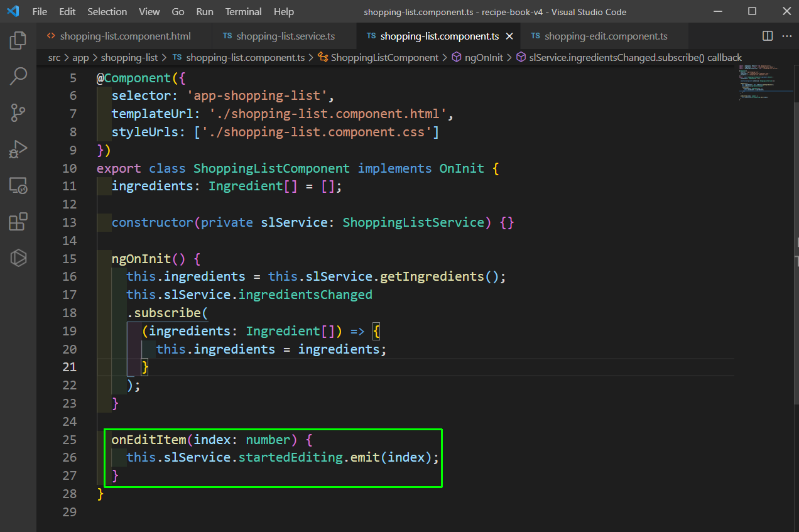Open the subscribe() callback breadcrumb
Viewport: 799px width, 532px height.
pos(629,57)
